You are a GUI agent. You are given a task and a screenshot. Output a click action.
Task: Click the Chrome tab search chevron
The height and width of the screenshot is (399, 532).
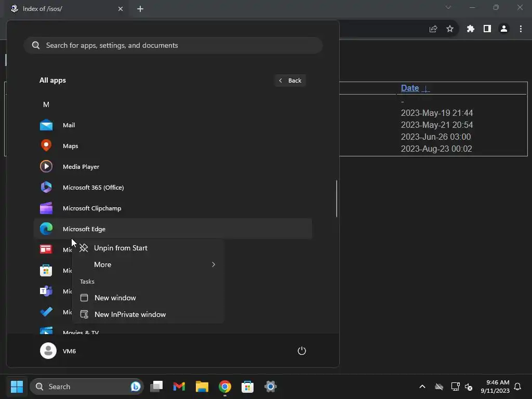(x=448, y=7)
